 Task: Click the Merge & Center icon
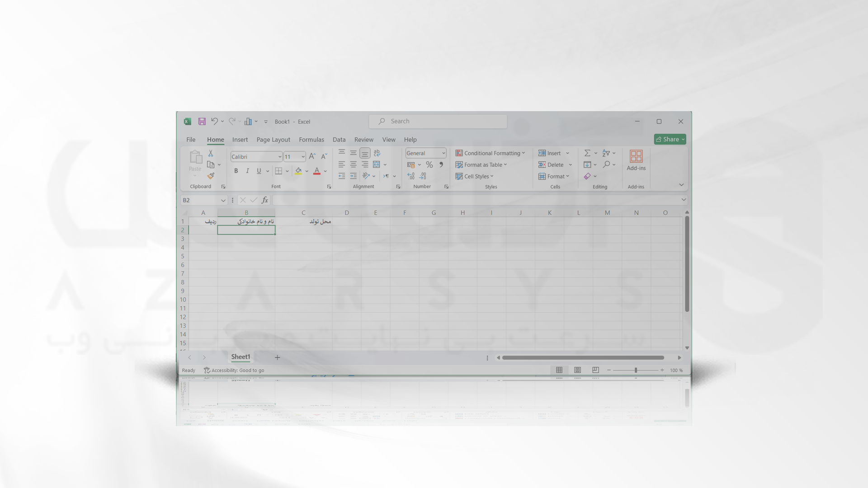[x=377, y=164]
